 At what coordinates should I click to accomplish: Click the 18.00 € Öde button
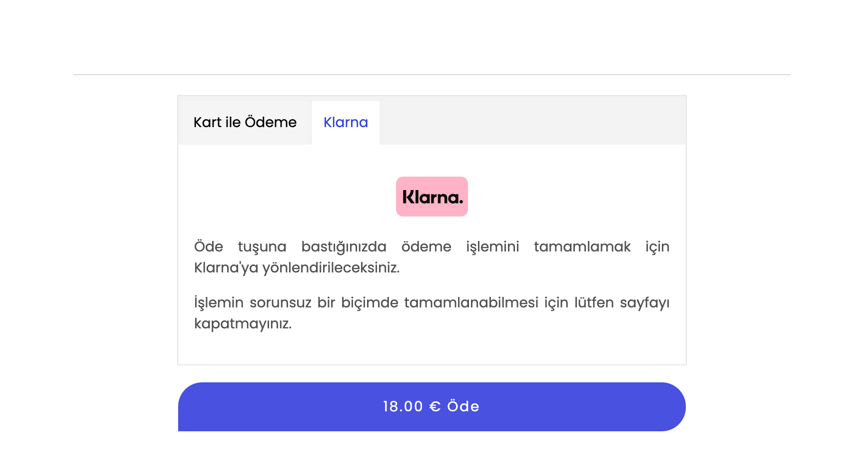click(432, 407)
